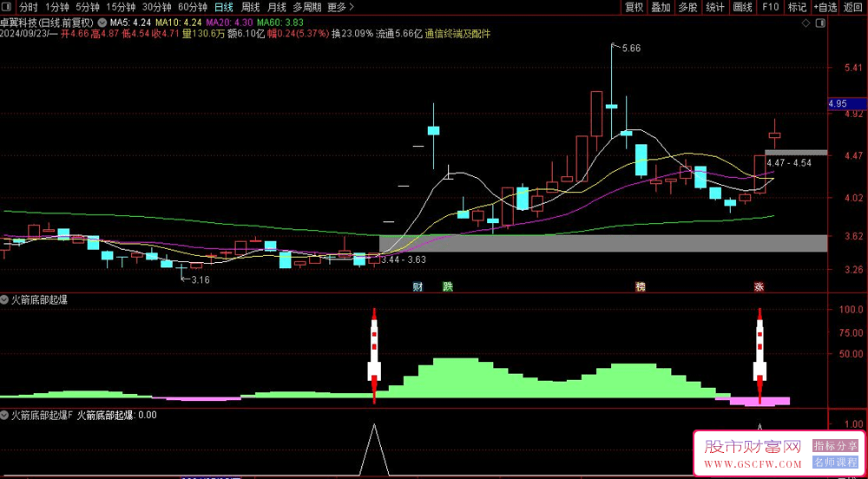
Task: Click the 叠加 overlay button
Action: pyautogui.click(x=661, y=7)
